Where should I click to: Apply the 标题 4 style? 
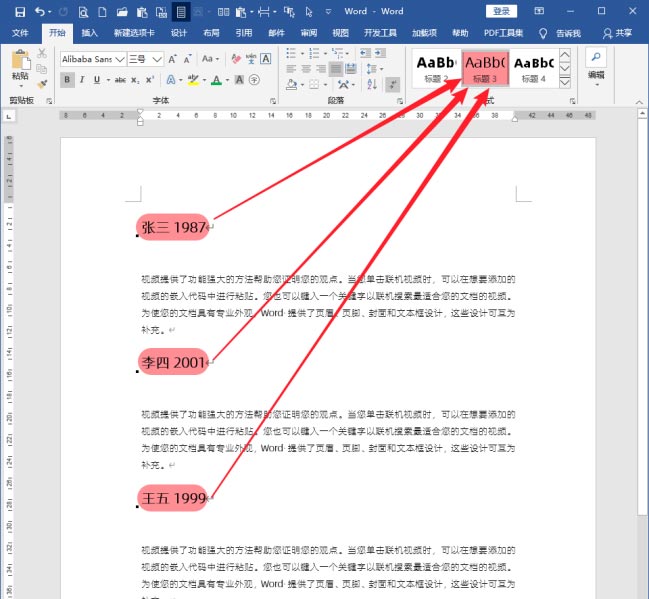point(534,69)
